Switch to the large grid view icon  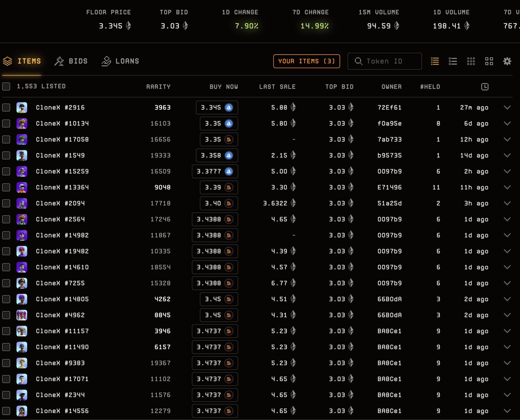489,61
